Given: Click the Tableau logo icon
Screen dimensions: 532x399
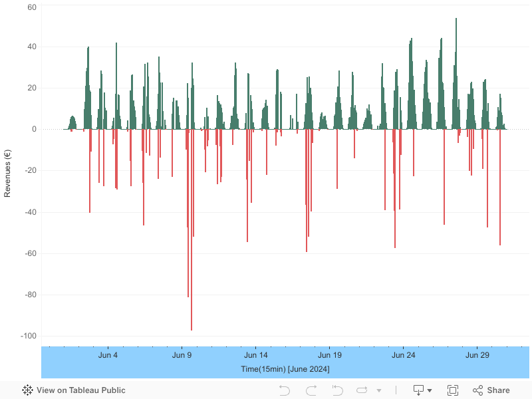Looking at the screenshot, I should click(27, 390).
